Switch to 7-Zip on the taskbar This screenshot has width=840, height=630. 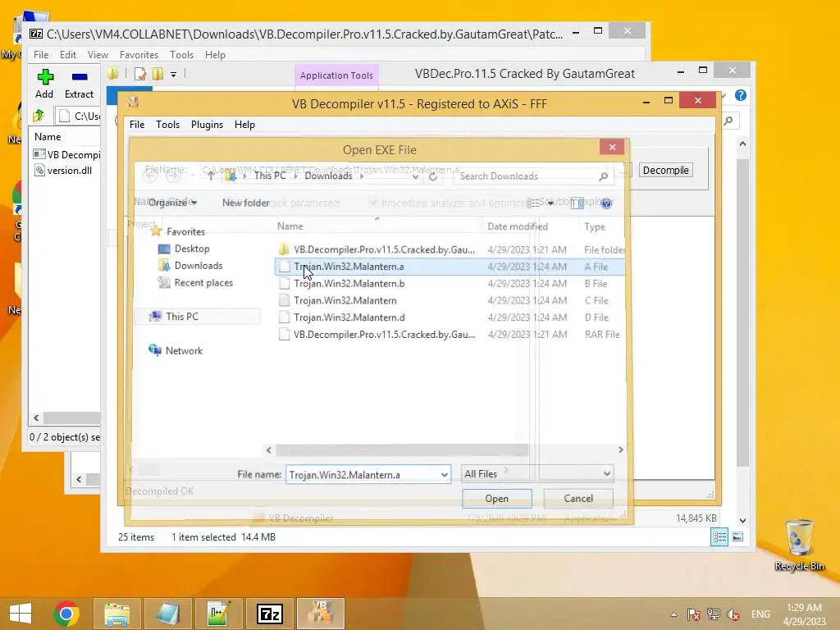pyautogui.click(x=269, y=614)
